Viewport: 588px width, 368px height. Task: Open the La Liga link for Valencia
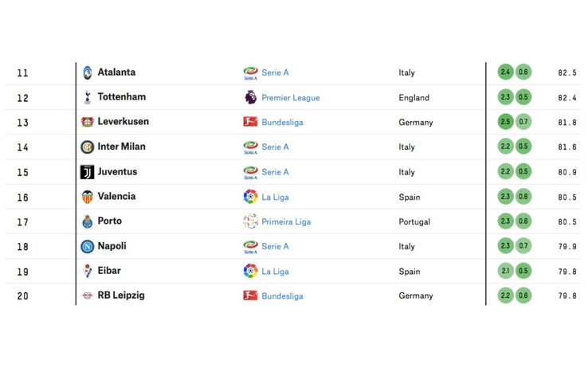275,198
